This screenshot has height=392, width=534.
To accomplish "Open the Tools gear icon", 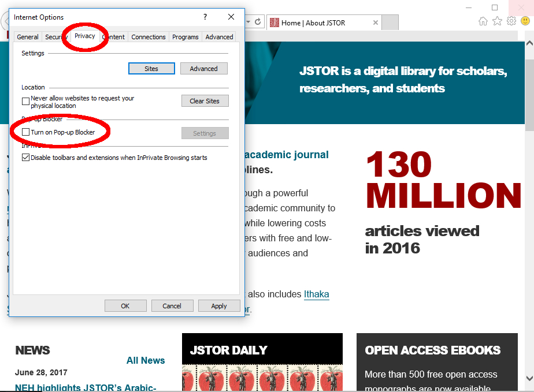I will (x=511, y=21).
